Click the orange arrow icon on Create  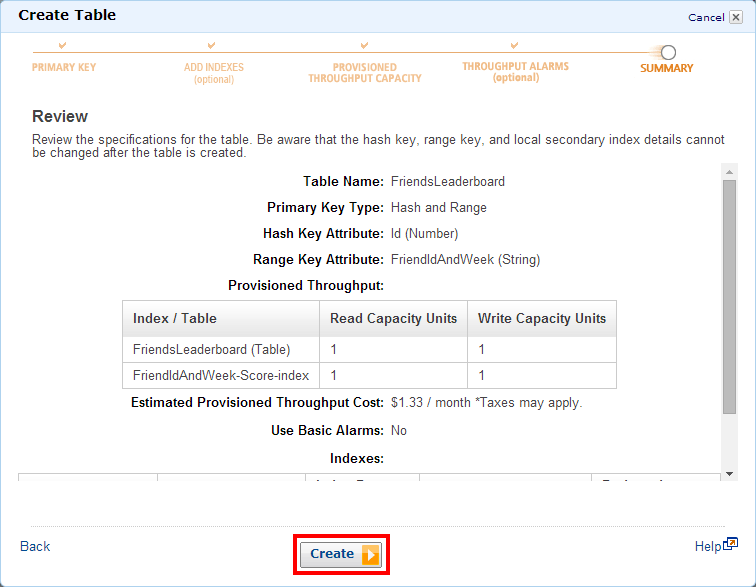pos(370,554)
